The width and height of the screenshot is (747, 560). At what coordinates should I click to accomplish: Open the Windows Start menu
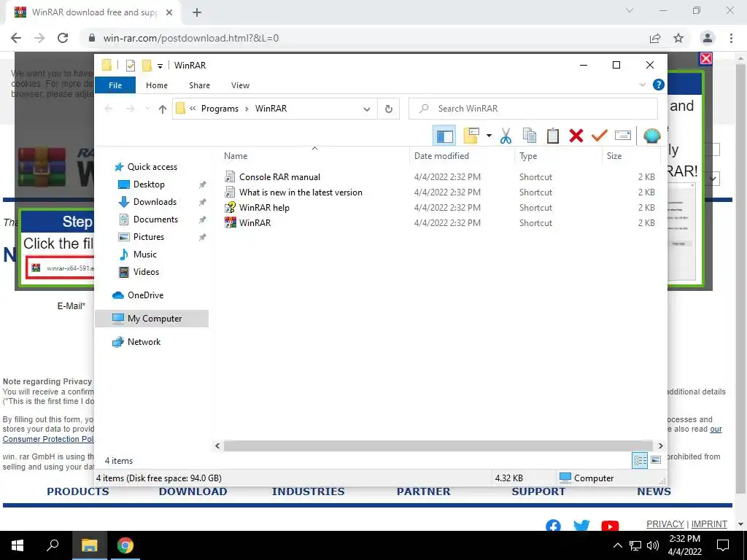pos(18,545)
